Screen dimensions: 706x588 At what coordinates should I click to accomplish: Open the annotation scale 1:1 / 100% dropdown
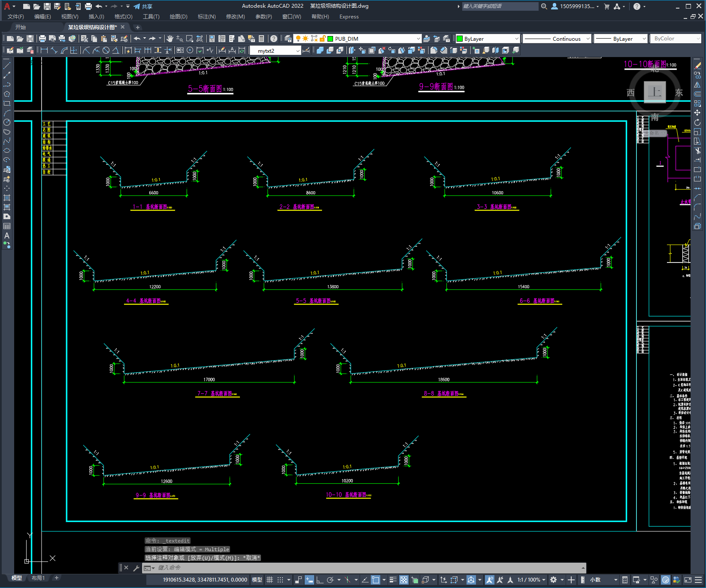click(x=531, y=580)
